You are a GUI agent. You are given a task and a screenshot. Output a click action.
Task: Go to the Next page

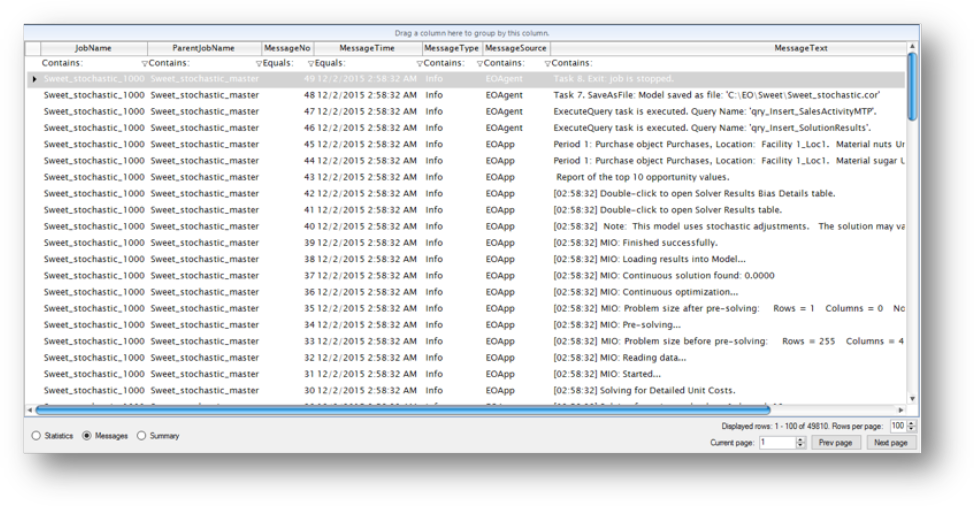point(891,442)
